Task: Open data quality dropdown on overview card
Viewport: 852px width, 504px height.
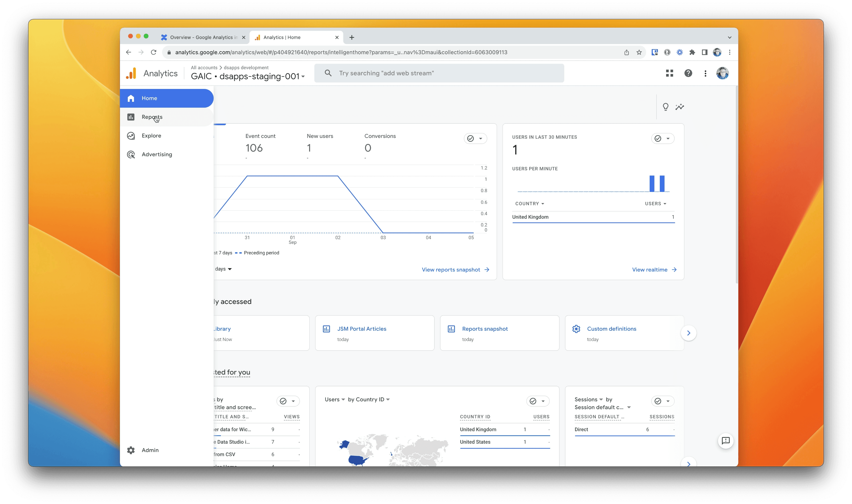Action: pyautogui.click(x=475, y=138)
